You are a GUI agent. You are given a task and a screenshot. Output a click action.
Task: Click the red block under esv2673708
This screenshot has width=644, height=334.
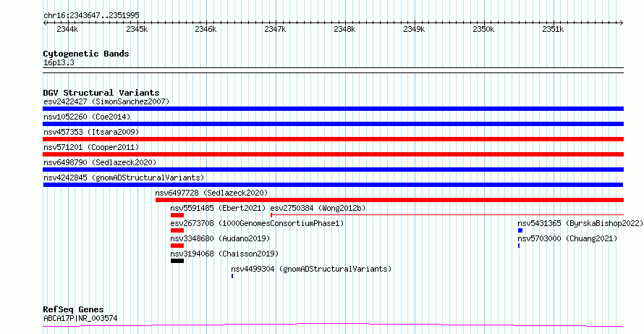[177, 230]
